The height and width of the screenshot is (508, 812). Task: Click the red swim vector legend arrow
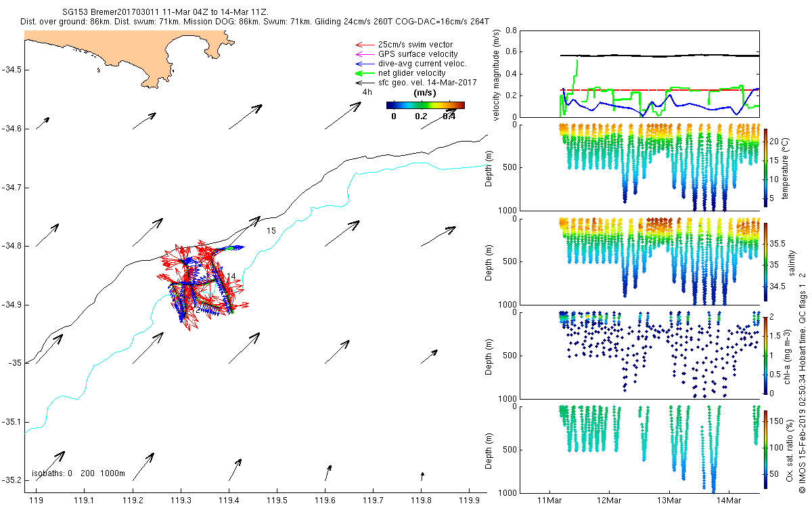tap(365, 45)
